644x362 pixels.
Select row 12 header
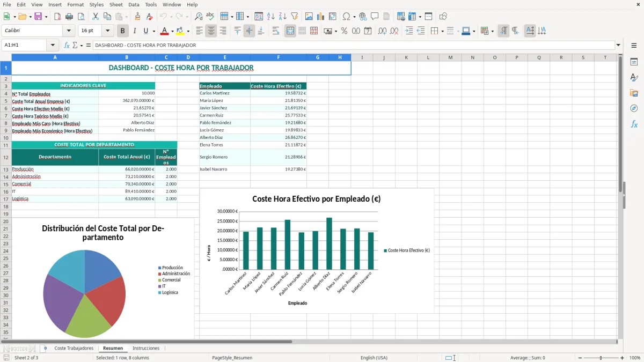(x=5, y=157)
